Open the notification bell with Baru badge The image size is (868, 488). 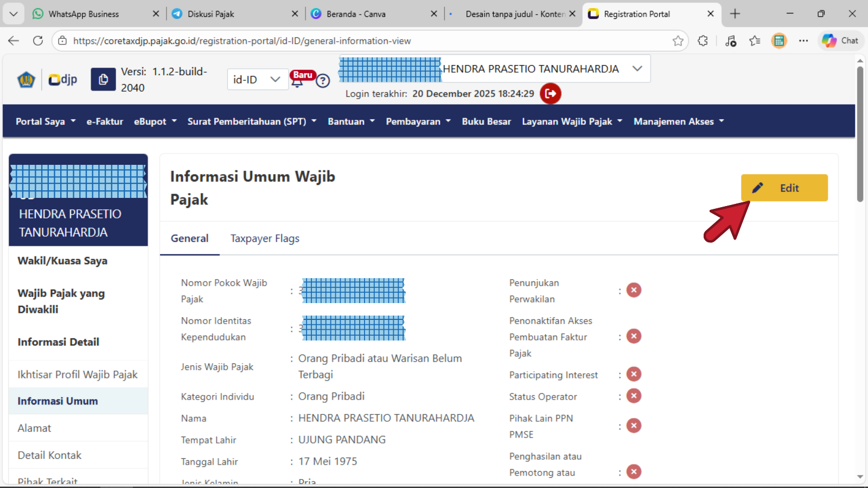click(297, 81)
